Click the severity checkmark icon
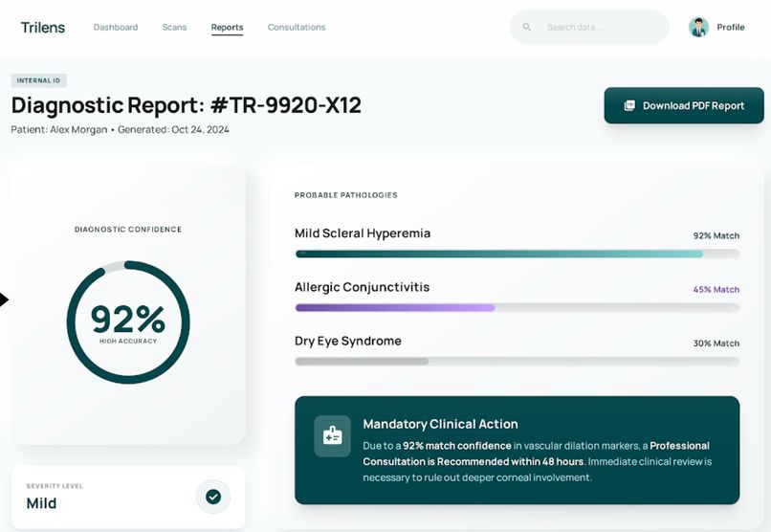771x532 pixels. coord(213,497)
